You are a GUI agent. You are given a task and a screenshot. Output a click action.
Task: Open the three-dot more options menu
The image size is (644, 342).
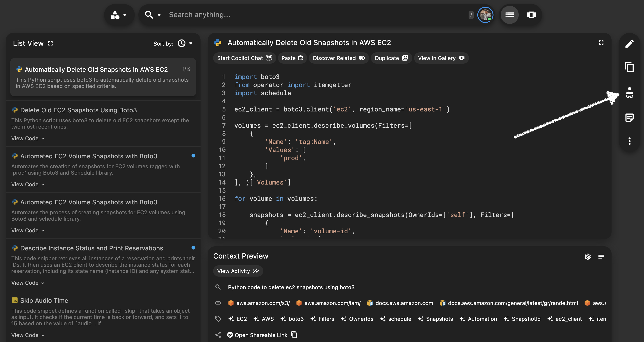click(x=629, y=141)
